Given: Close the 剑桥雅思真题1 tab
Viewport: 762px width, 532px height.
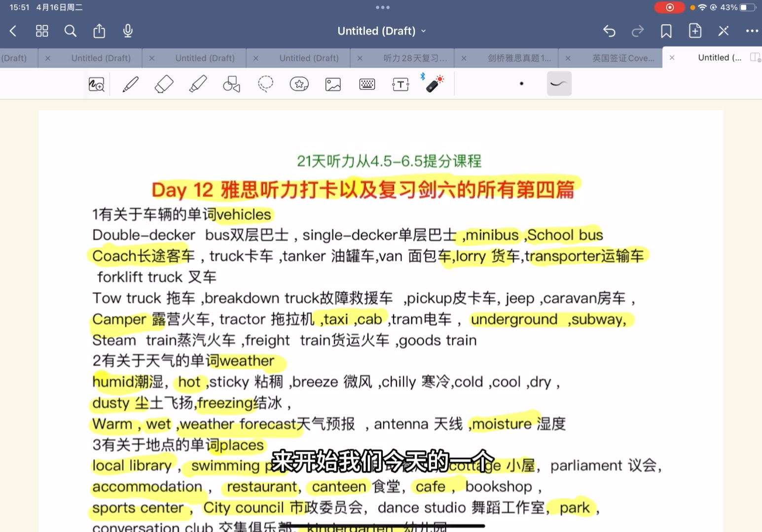Looking at the screenshot, I should coord(464,58).
